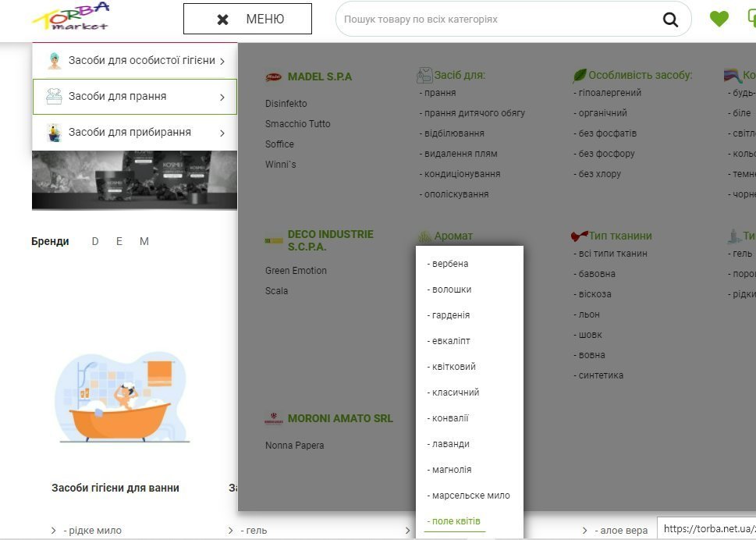Image resolution: width=756 pixels, height=540 pixels.
Task: Filter brands by letter E
Action: tap(119, 241)
